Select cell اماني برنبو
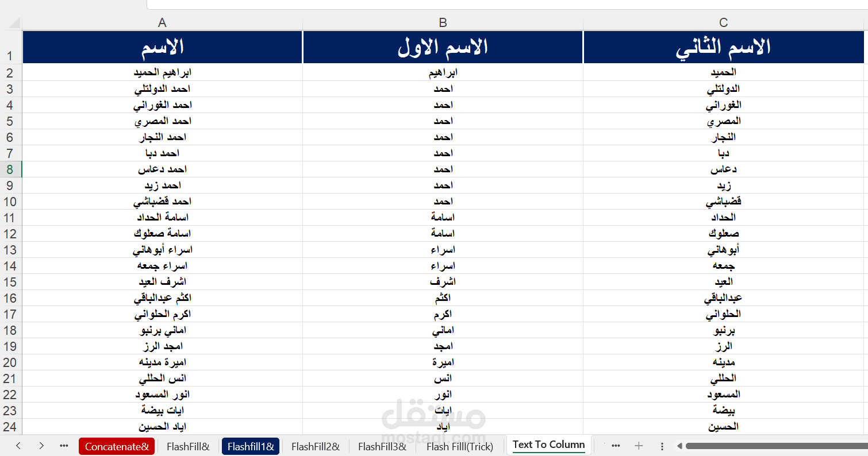The image size is (868, 456). [162, 330]
